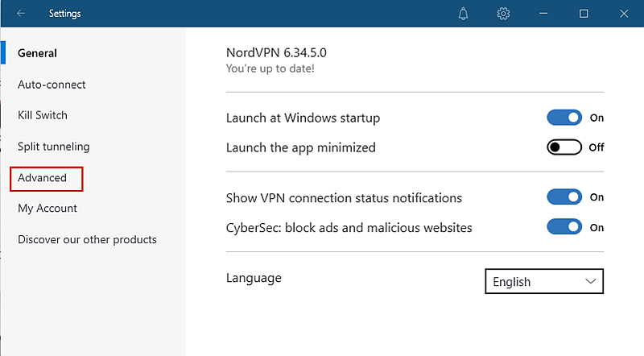Go back using the arrow icon
The height and width of the screenshot is (356, 644).
[21, 14]
